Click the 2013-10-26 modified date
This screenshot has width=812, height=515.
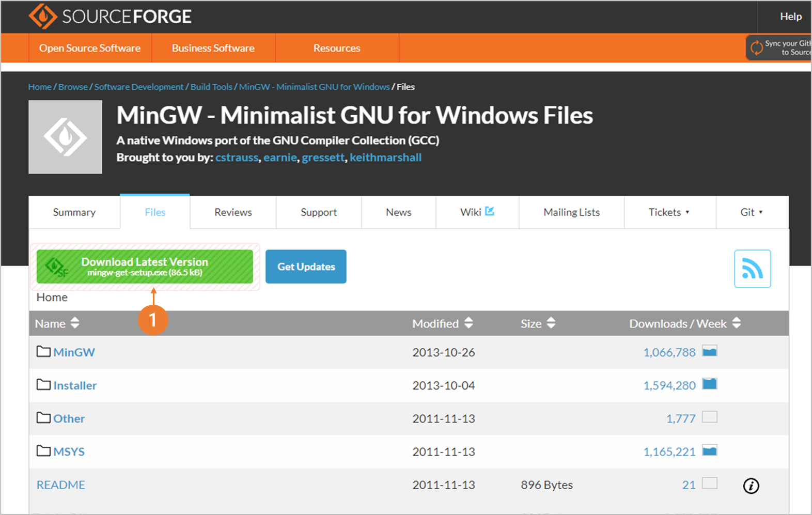443,352
